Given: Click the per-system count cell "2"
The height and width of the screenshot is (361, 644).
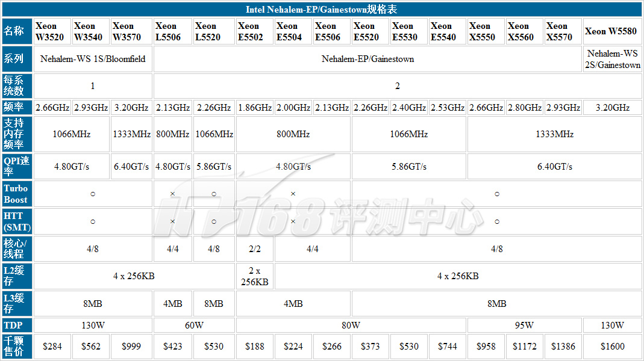Looking at the screenshot, I should pos(398,85).
